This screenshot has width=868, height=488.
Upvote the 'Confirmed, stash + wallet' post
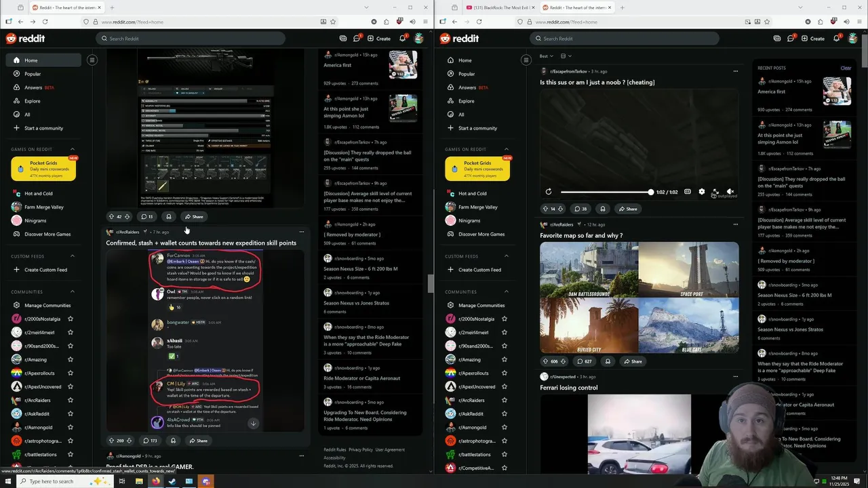[x=111, y=441]
